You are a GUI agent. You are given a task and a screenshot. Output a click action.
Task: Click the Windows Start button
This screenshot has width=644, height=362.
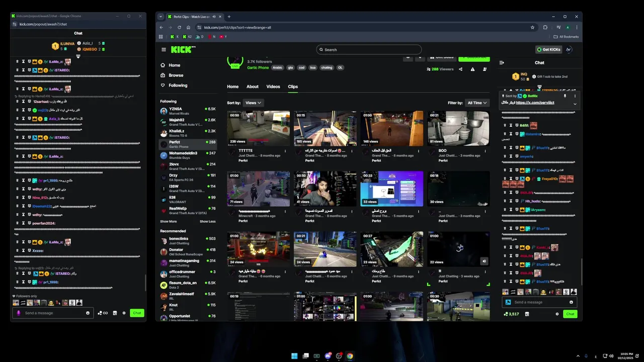pos(294,356)
